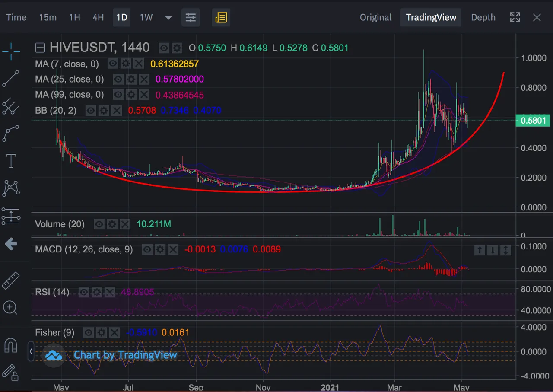Enter fullscreen chart mode
Image resolution: width=553 pixels, height=392 pixels.
pyautogui.click(x=515, y=17)
